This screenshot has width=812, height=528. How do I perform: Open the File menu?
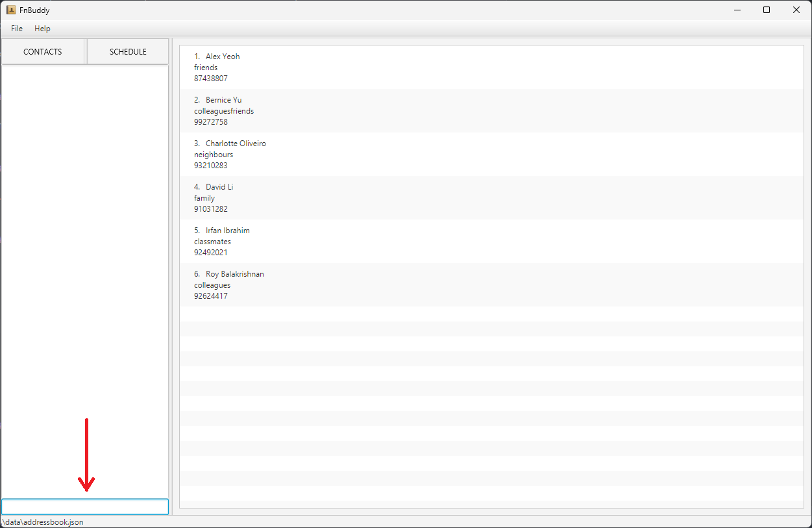coord(17,29)
